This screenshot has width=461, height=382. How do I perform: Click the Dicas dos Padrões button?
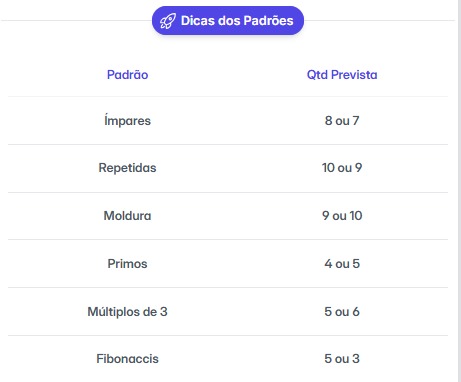click(228, 21)
